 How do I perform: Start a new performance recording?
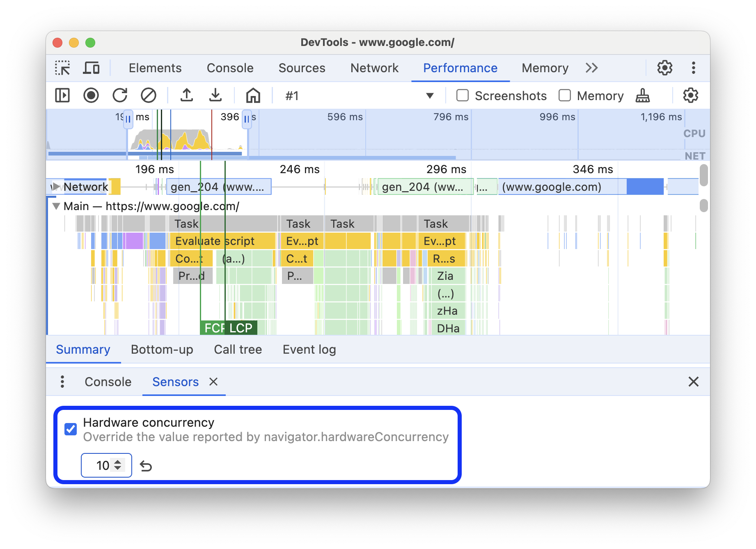[91, 95]
